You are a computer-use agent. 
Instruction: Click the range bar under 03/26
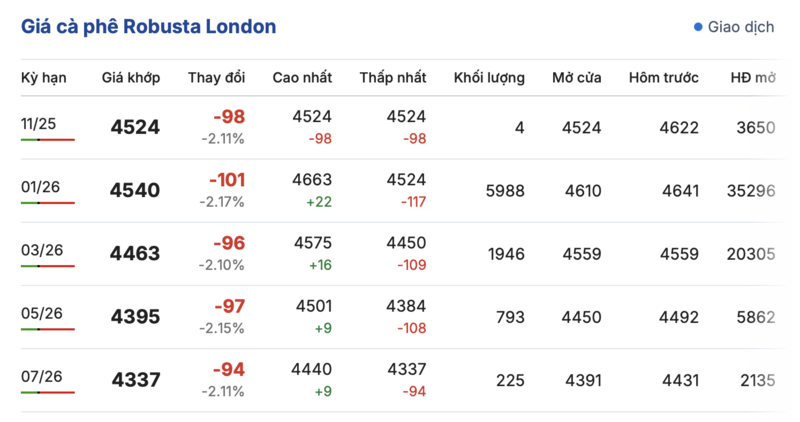pyautogui.click(x=47, y=266)
